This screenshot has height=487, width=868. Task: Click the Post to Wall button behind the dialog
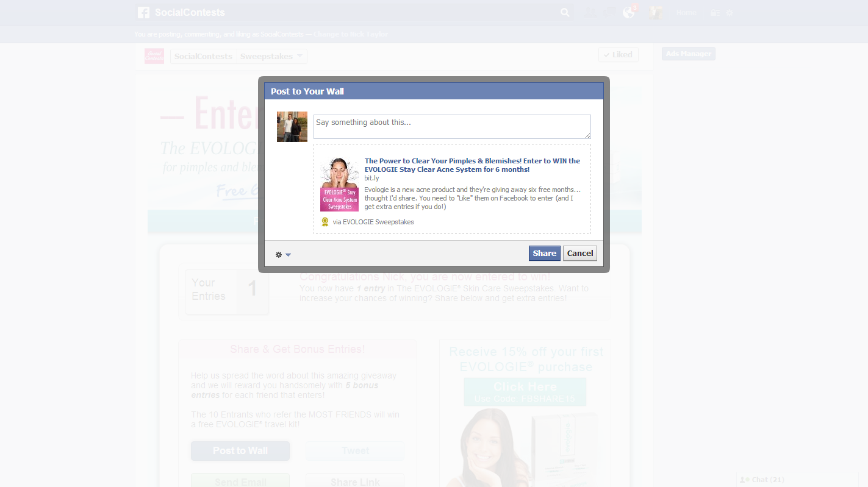[240, 451]
